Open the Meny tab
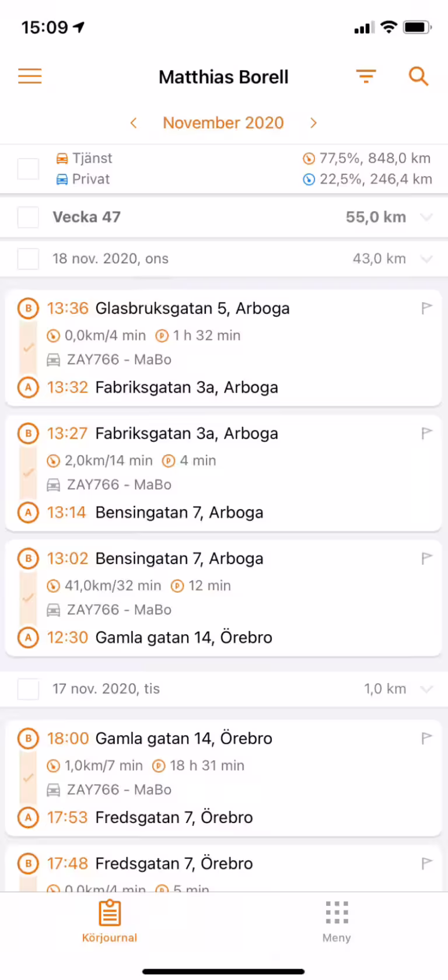Image resolution: width=448 pixels, height=980 pixels. point(337,921)
